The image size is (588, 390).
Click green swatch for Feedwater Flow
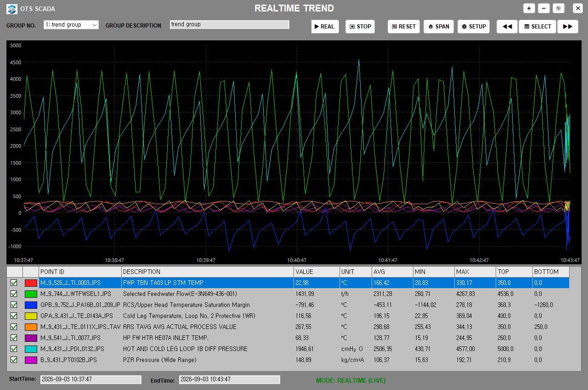tap(31, 294)
